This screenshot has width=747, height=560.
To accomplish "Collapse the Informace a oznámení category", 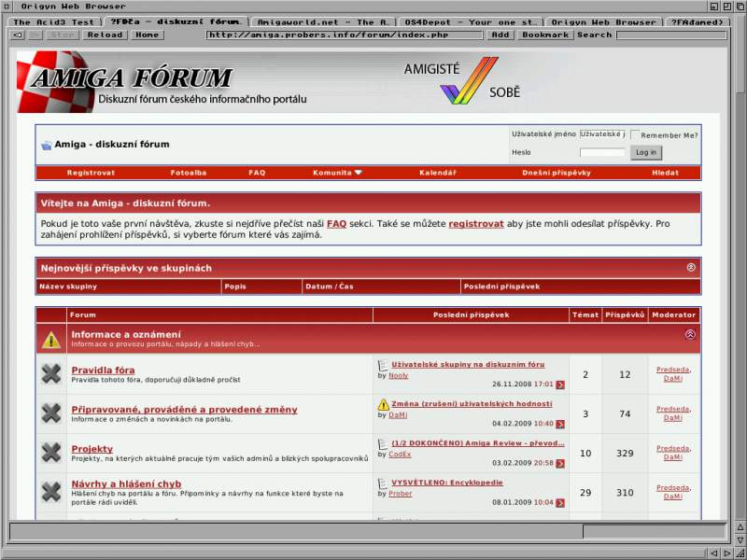I will pos(690,335).
